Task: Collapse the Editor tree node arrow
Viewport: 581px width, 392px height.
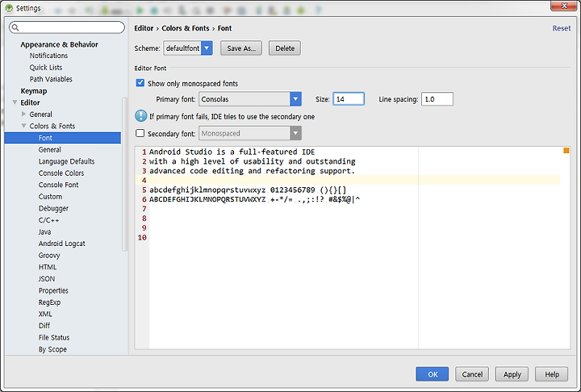Action: [x=15, y=102]
